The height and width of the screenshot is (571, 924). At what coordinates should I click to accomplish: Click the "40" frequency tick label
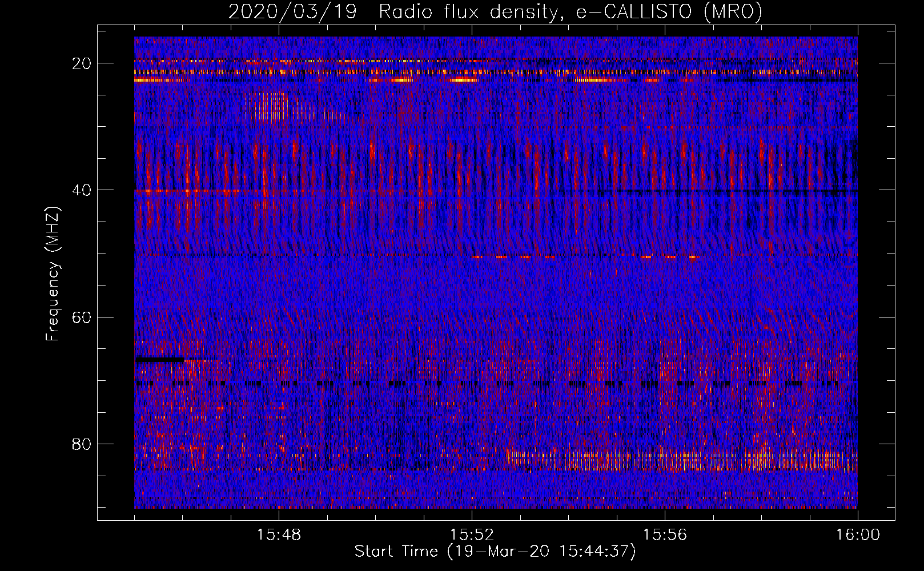click(x=82, y=190)
